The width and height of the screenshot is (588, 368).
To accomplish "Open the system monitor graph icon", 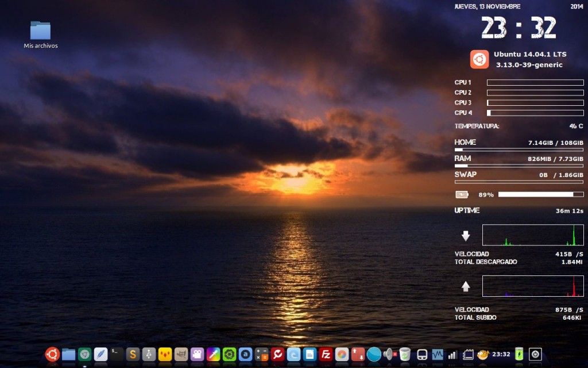I will coord(438,354).
